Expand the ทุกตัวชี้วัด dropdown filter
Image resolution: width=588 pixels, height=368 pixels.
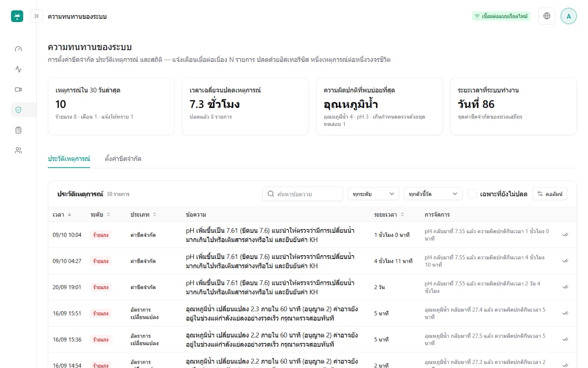433,194
